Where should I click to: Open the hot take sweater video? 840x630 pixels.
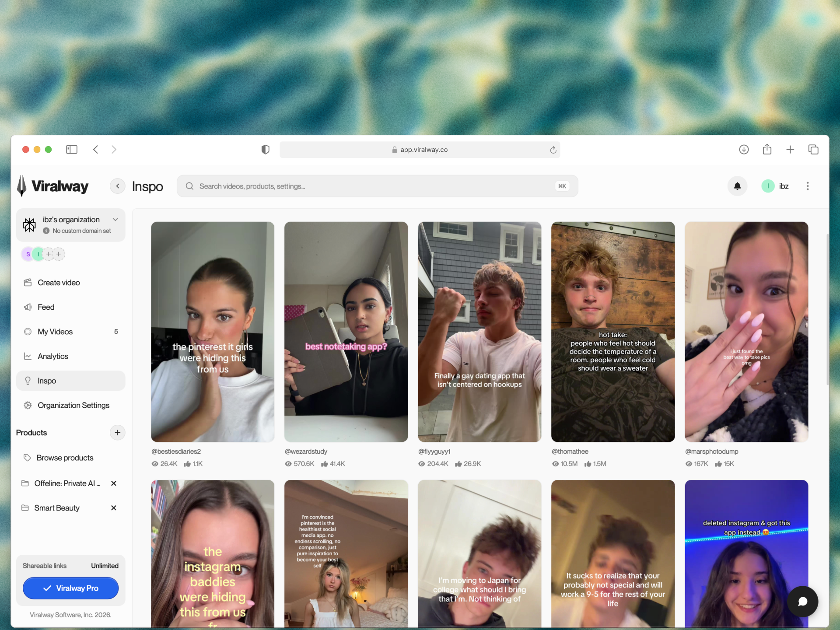tap(613, 332)
